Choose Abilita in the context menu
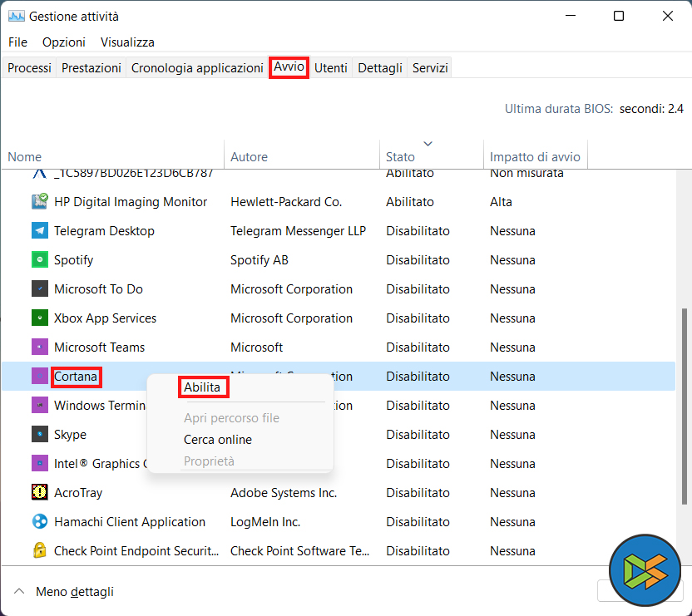This screenshot has height=616, width=692. click(x=202, y=387)
